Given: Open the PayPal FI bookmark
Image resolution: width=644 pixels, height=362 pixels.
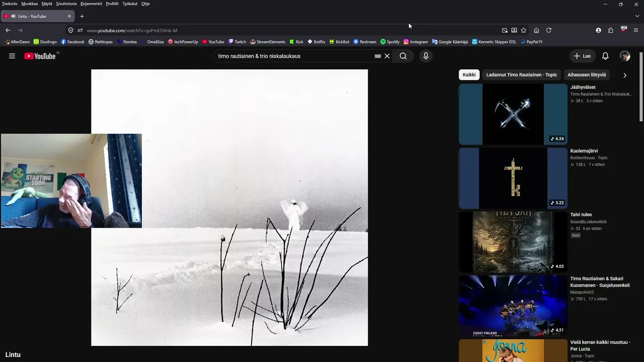Looking at the screenshot, I should 531,42.
